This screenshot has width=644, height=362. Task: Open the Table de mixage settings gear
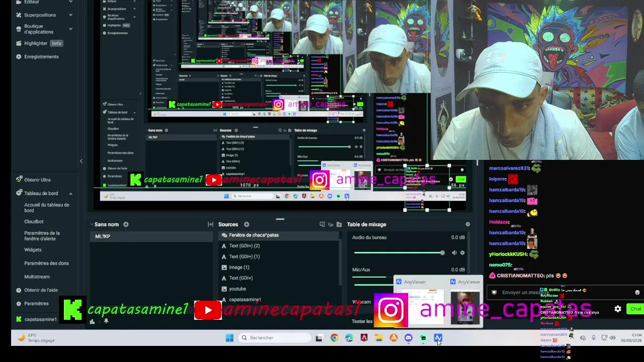468,225
